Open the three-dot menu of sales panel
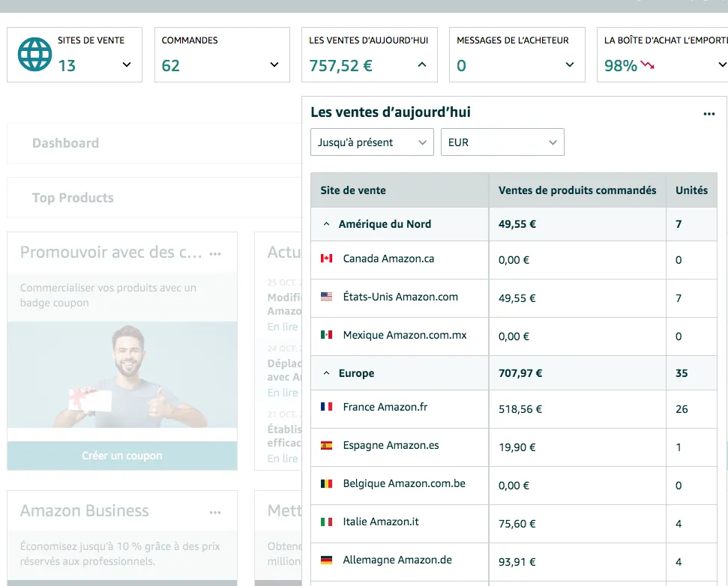 point(709,114)
